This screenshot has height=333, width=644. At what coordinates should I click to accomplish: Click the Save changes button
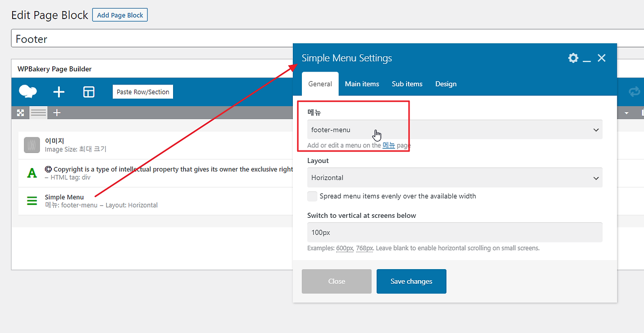click(412, 281)
